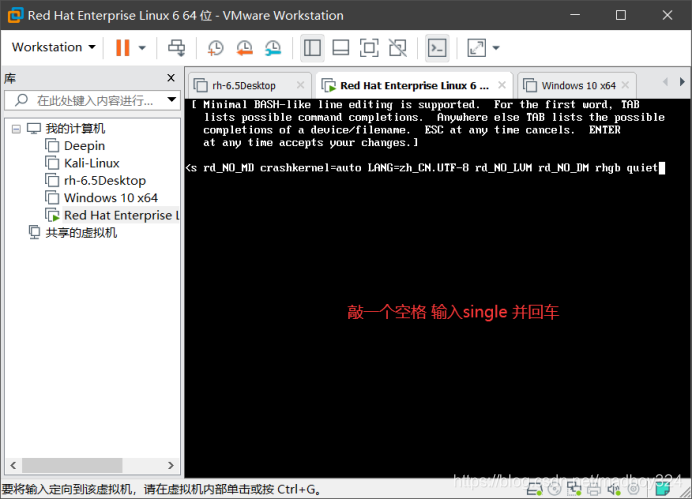
Task: Click the teal message log icon
Action: [x=662, y=488]
